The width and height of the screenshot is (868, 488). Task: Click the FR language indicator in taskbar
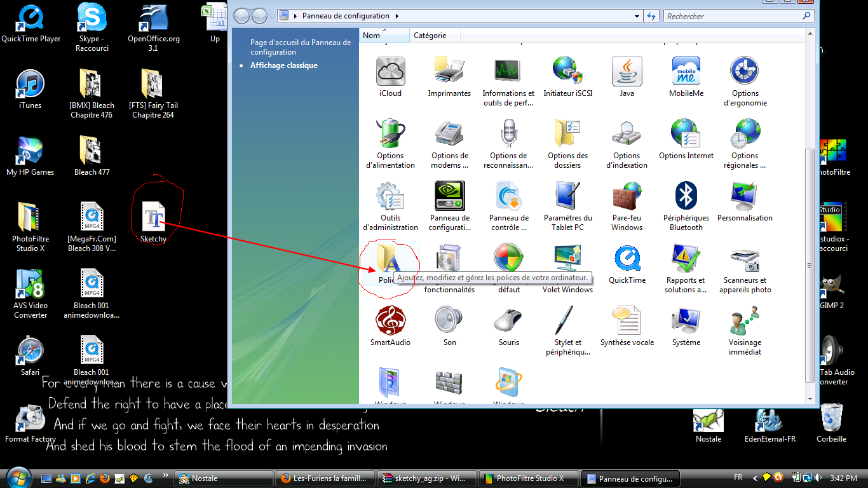pyautogui.click(x=738, y=477)
